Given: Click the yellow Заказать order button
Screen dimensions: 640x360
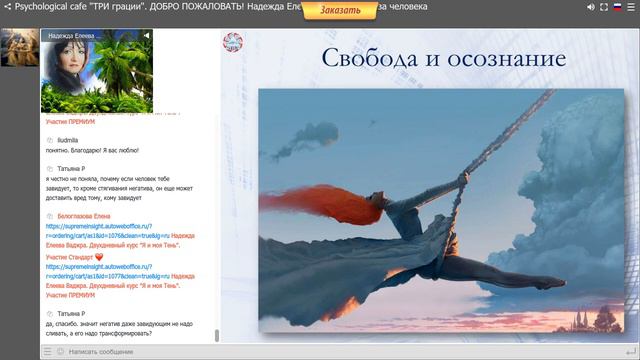Looking at the screenshot, I should tap(340, 10).
